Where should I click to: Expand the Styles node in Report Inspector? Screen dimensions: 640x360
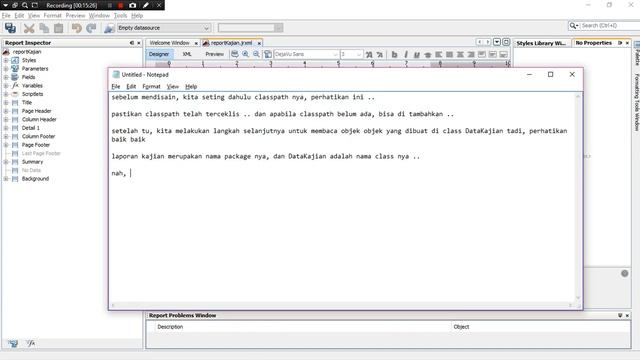(x=6, y=60)
